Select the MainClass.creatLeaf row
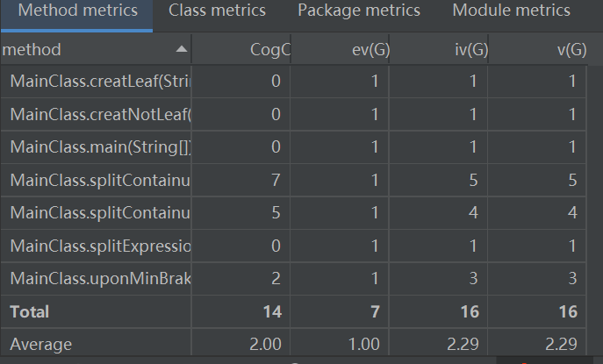Screen dimensions: 603x364 coord(293,81)
